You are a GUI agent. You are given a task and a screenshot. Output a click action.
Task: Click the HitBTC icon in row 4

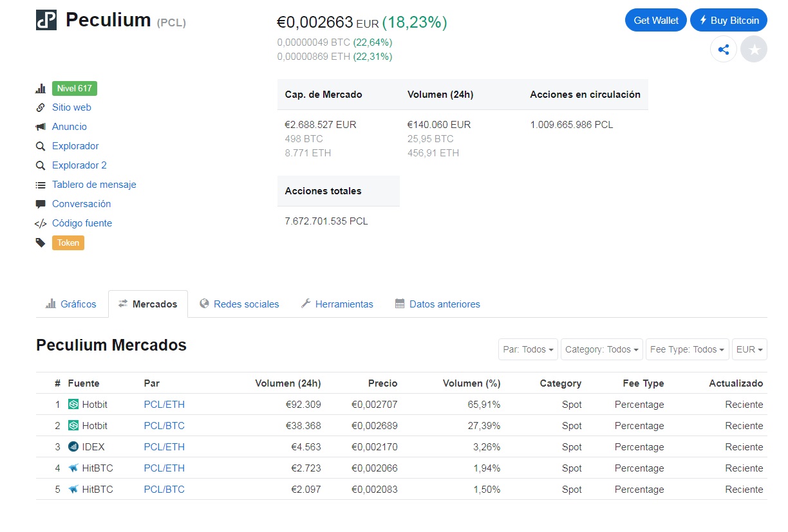(73, 468)
